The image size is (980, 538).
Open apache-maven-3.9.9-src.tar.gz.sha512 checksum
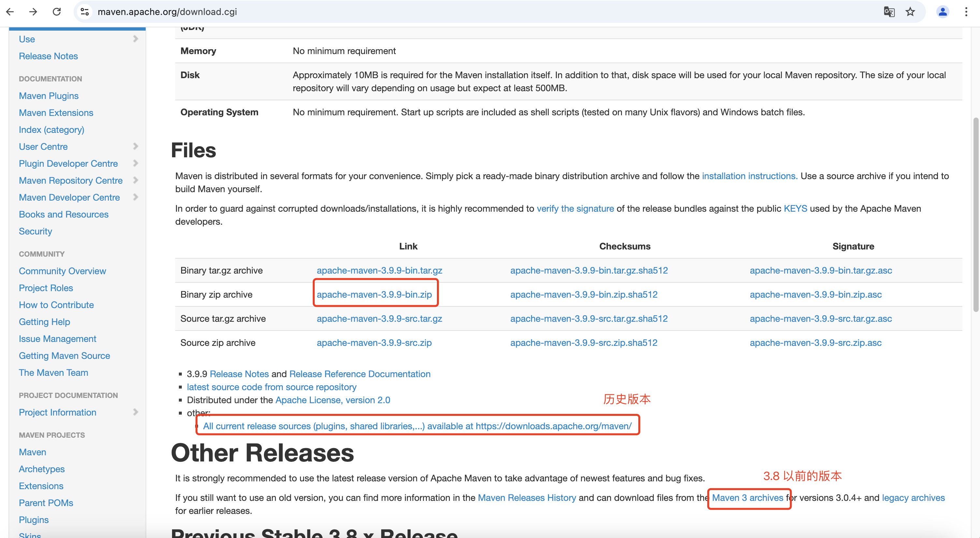pyautogui.click(x=589, y=319)
